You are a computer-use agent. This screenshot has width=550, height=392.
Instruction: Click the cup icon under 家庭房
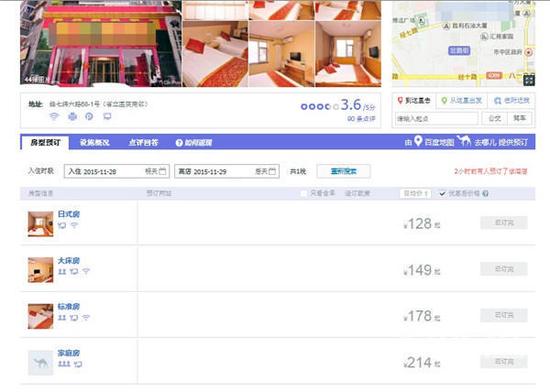point(78,364)
